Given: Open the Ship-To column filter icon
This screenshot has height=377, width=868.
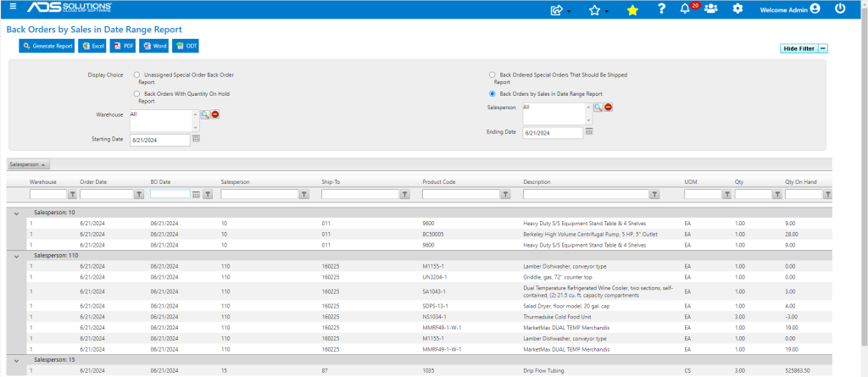Looking at the screenshot, I should (x=404, y=194).
